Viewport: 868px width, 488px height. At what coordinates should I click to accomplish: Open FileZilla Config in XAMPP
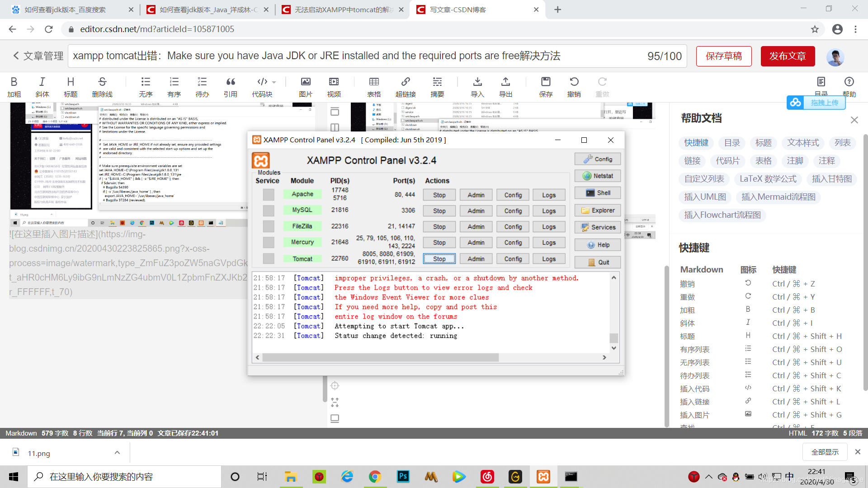(x=513, y=227)
